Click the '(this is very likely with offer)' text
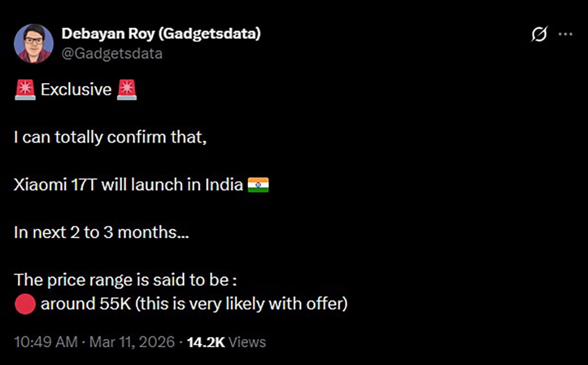The image size is (588, 365). tap(241, 304)
